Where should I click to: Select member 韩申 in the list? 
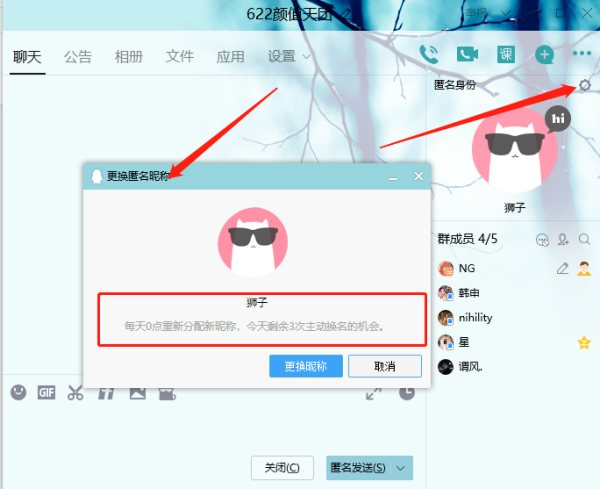514,293
